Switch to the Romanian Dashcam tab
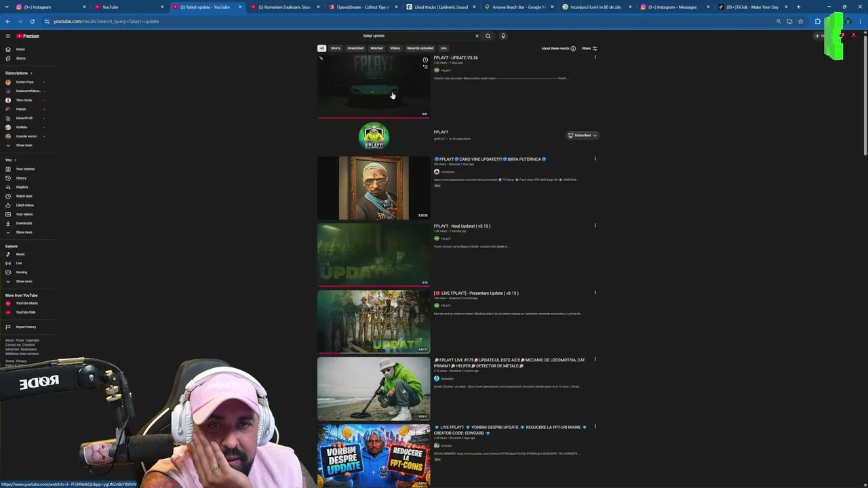Image resolution: width=868 pixels, height=488 pixels. pos(284,7)
